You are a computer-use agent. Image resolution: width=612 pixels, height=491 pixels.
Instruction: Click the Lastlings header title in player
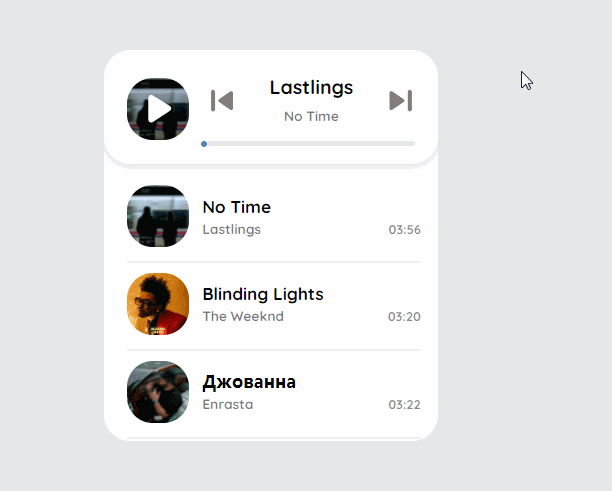pyautogui.click(x=311, y=88)
